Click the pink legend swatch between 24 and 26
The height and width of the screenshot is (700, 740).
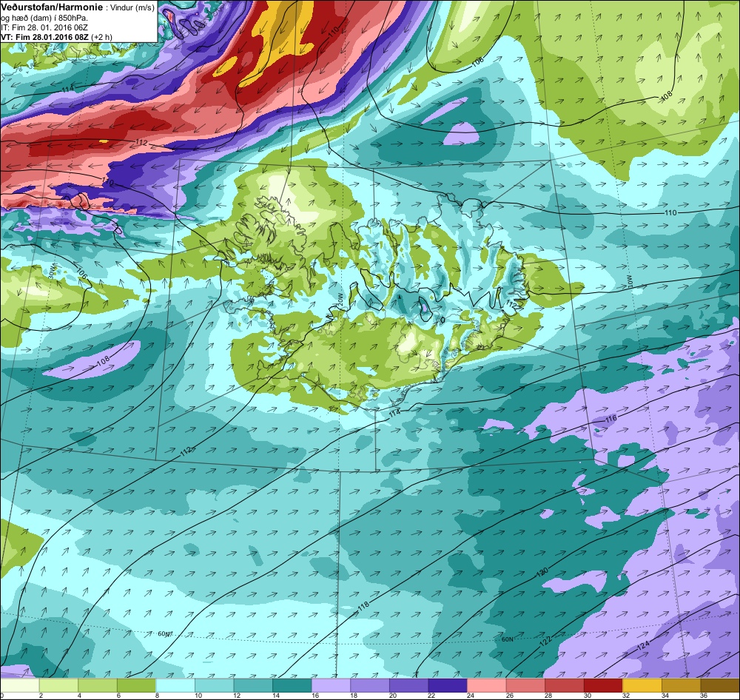tap(487, 685)
